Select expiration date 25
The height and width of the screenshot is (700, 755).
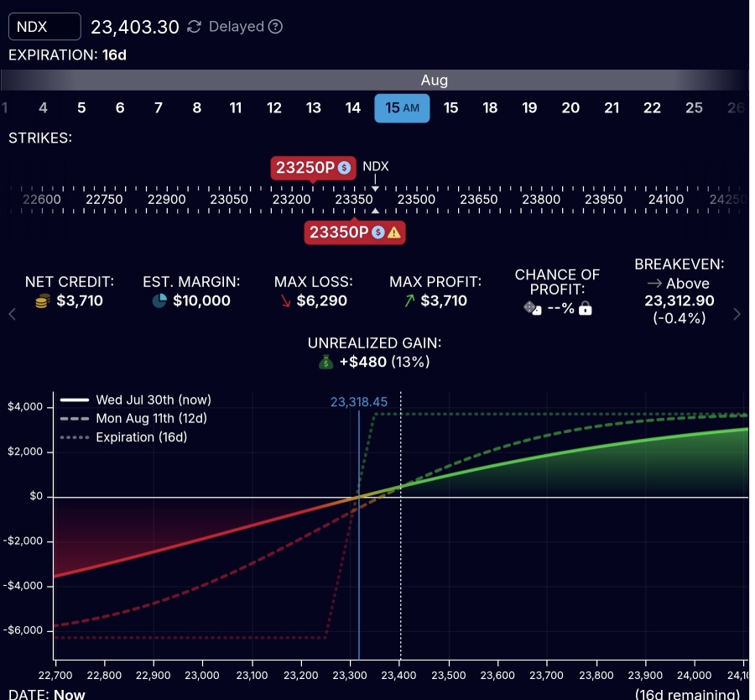pyautogui.click(x=694, y=108)
